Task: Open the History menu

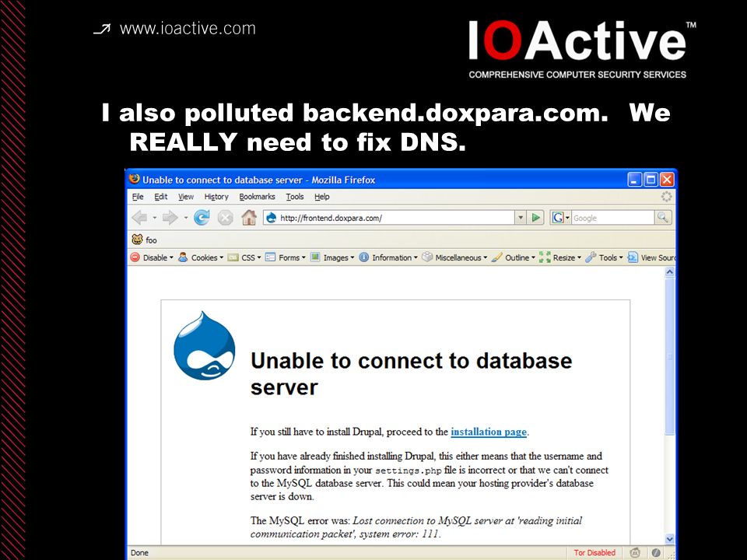Action: coord(216,196)
